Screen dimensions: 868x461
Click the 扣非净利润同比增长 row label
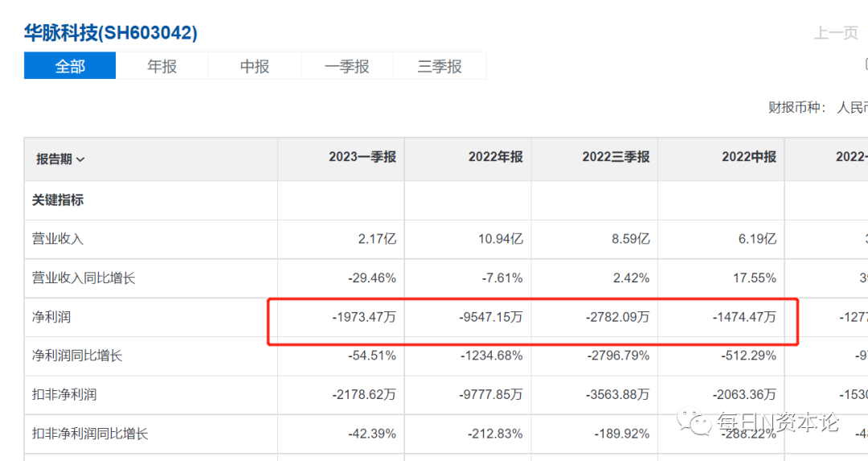point(90,434)
